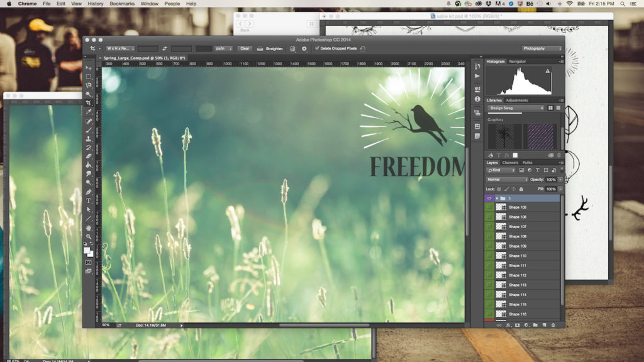Open the Normal blending mode dropdown
The height and width of the screenshot is (362, 644).
506,179
